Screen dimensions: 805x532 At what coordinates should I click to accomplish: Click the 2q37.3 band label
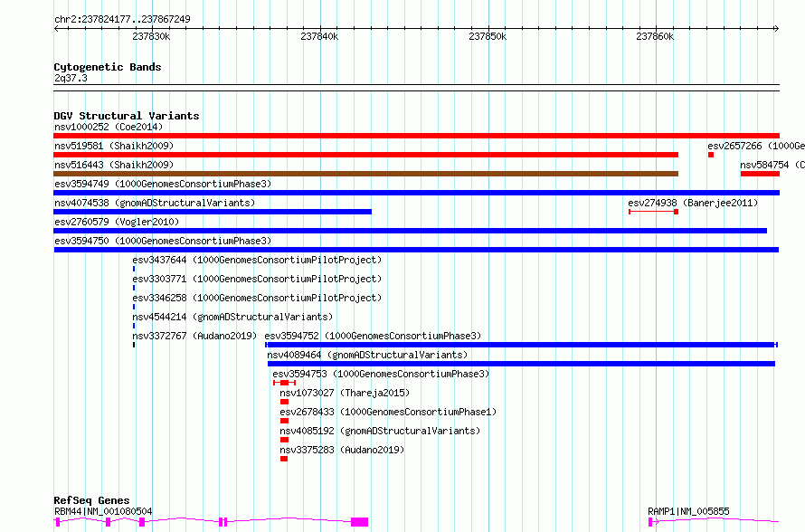(x=71, y=78)
